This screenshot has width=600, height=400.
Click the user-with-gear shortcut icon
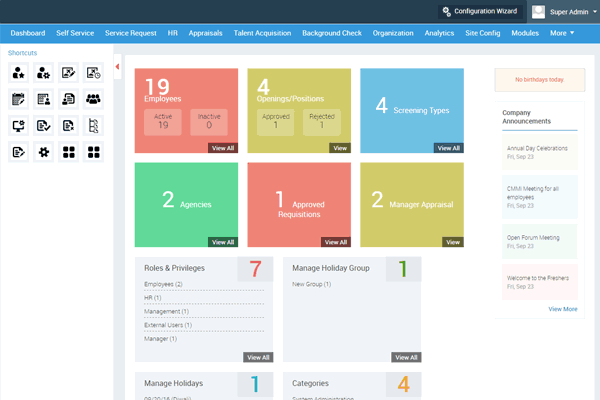pos(43,72)
